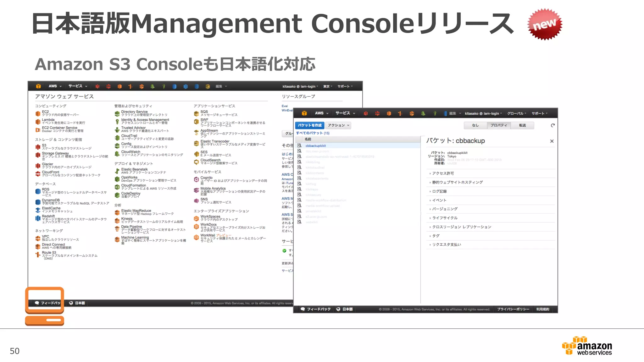This screenshot has height=362, width=644.
Task: Close the cbbackup bucket properties panel
Action: click(552, 141)
